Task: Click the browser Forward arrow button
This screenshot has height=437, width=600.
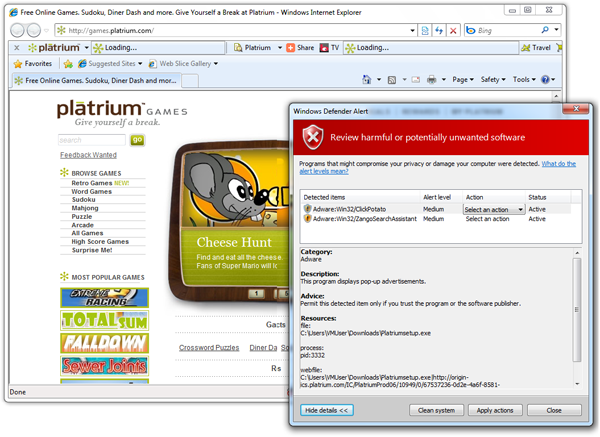Action: pyautogui.click(x=34, y=30)
